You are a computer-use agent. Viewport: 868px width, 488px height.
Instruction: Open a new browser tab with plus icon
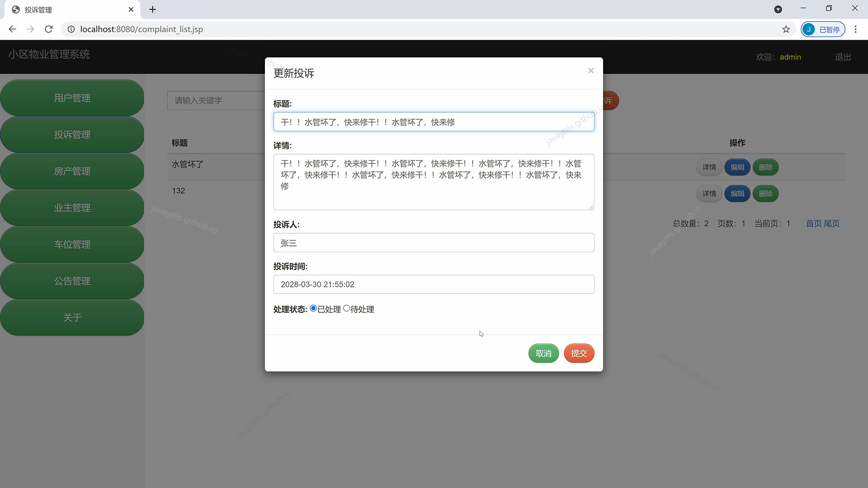(x=153, y=9)
